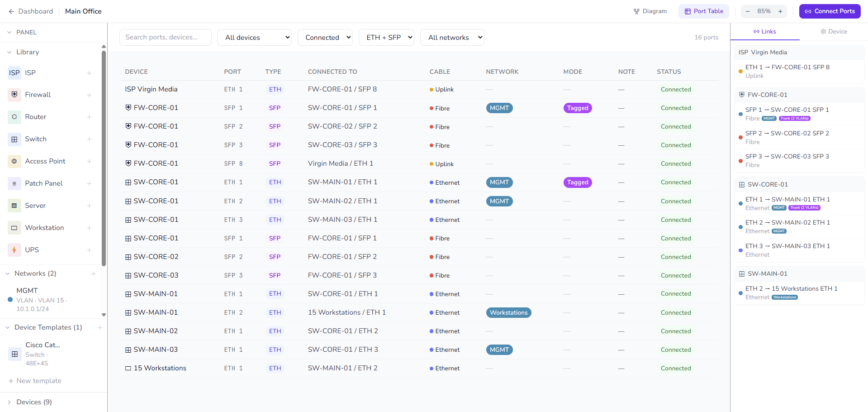Click the back arrow to Dashboard
The image size is (868, 412).
click(11, 11)
